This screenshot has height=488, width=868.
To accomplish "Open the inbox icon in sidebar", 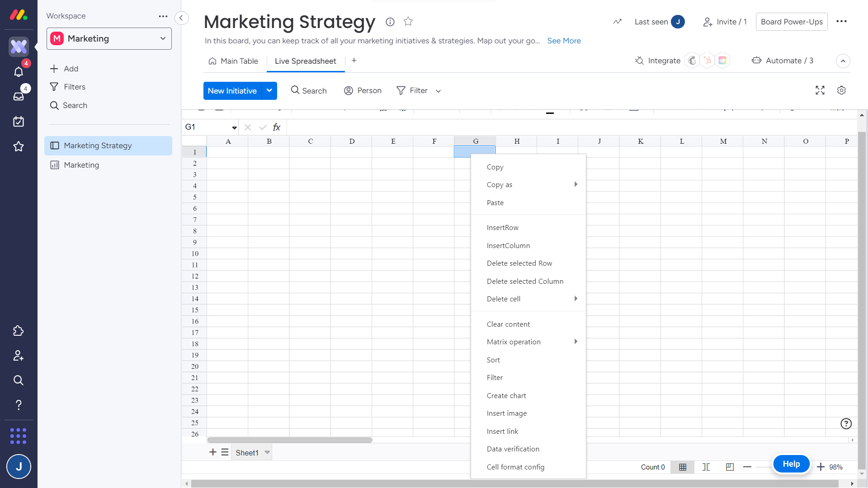I will coord(19,96).
